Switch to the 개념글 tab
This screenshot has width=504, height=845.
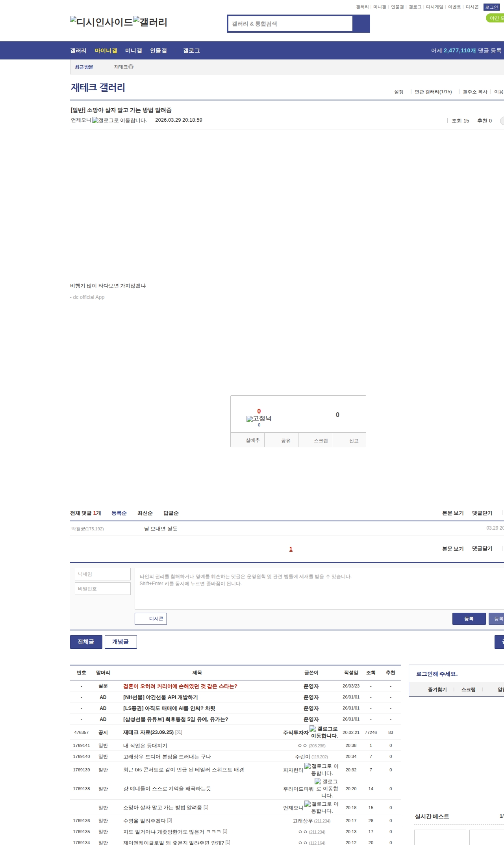[x=121, y=642]
